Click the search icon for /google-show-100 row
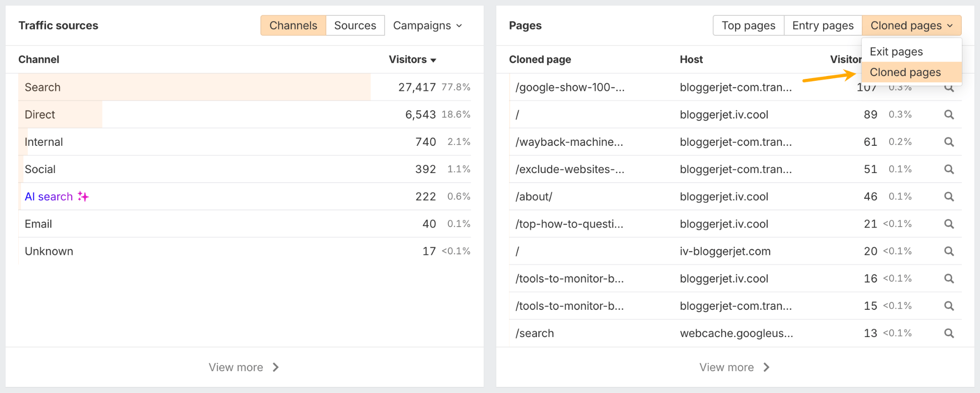The width and height of the screenshot is (980, 393). (949, 88)
